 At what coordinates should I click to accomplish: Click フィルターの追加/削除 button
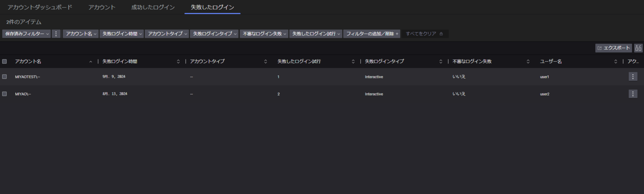click(372, 34)
